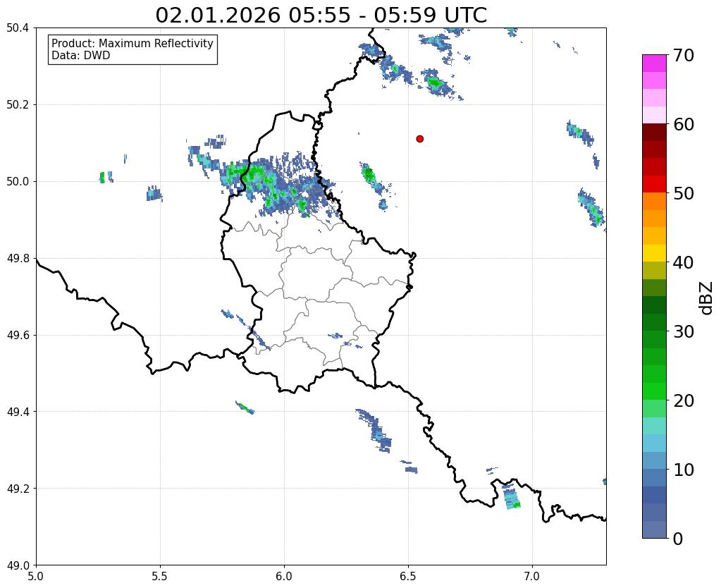The height and width of the screenshot is (588, 721).
Task: Click latitude tick label 49.0
Action: (18, 565)
